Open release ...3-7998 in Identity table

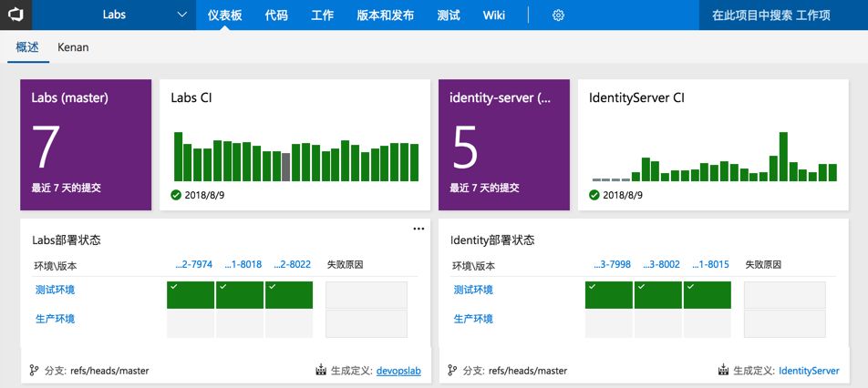[x=612, y=265]
